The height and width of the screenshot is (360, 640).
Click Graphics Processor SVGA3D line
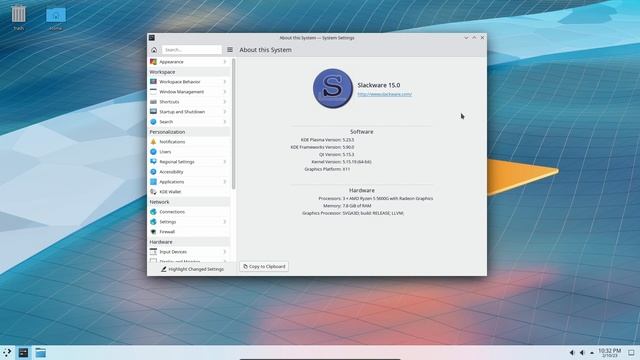coord(353,213)
